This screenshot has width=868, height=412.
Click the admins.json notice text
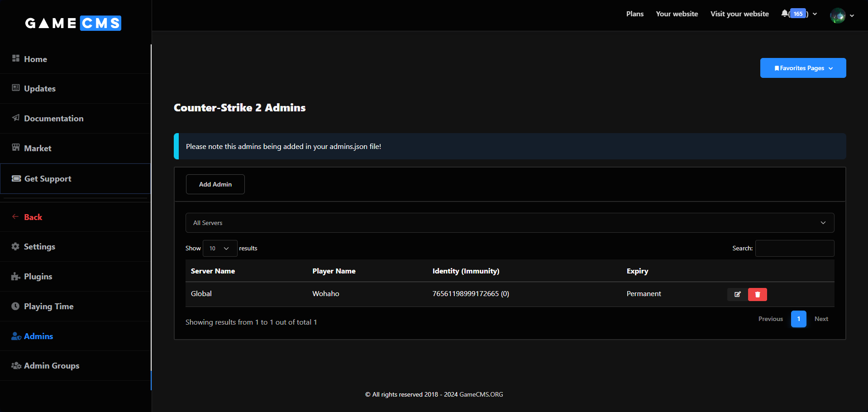tap(284, 146)
